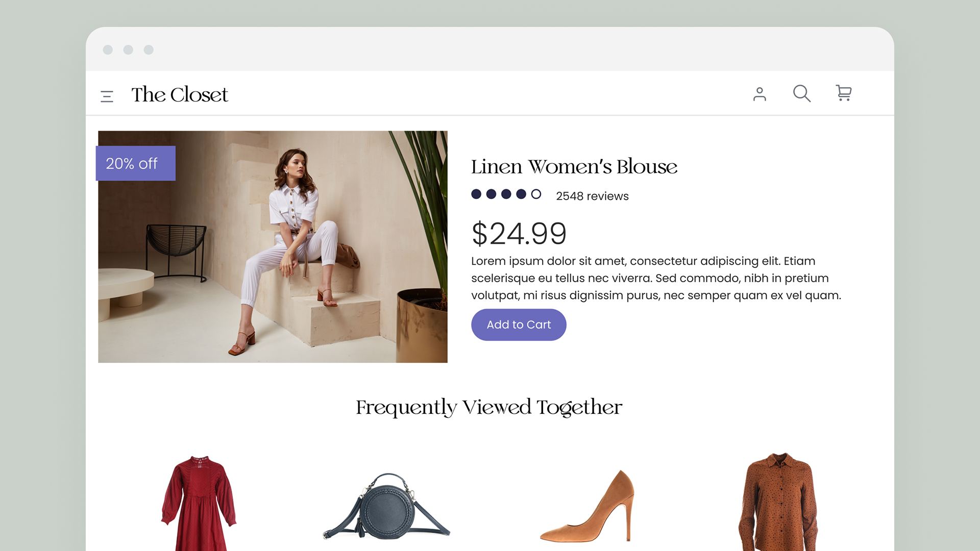This screenshot has width=980, height=551.
Task: Select the empty fifth rating dot
Action: click(x=536, y=194)
